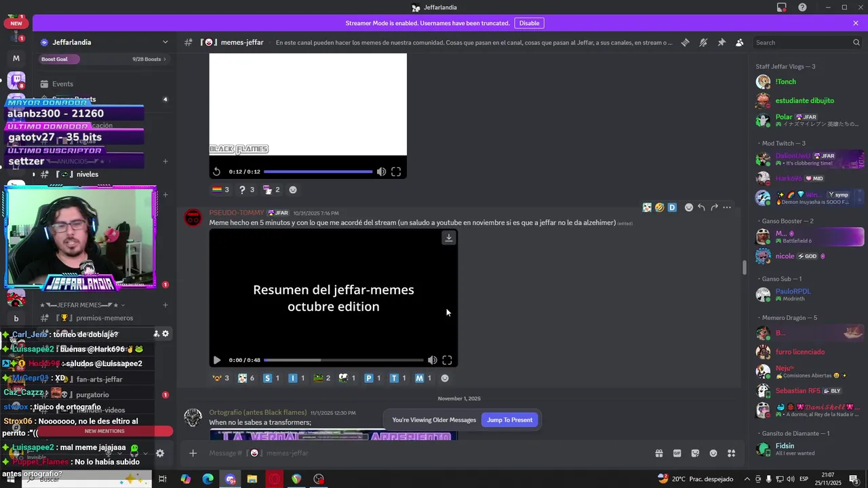Open pinned messages pin icon
Screen dimensions: 868x488
pos(722,42)
